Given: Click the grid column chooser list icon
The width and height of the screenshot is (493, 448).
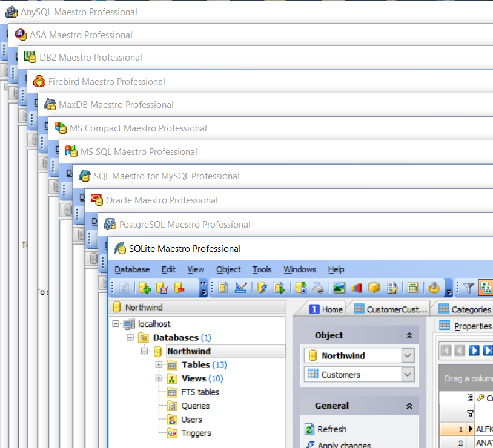Looking at the screenshot, I should [470, 398].
